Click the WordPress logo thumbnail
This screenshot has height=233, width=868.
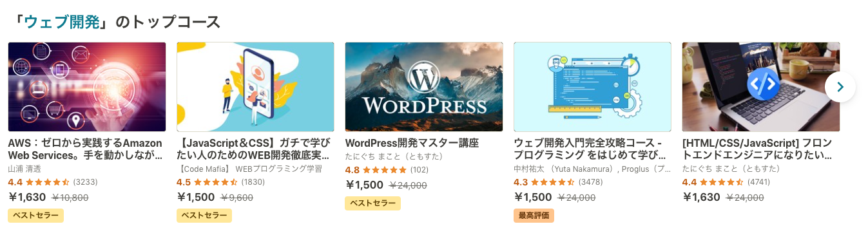click(x=424, y=87)
